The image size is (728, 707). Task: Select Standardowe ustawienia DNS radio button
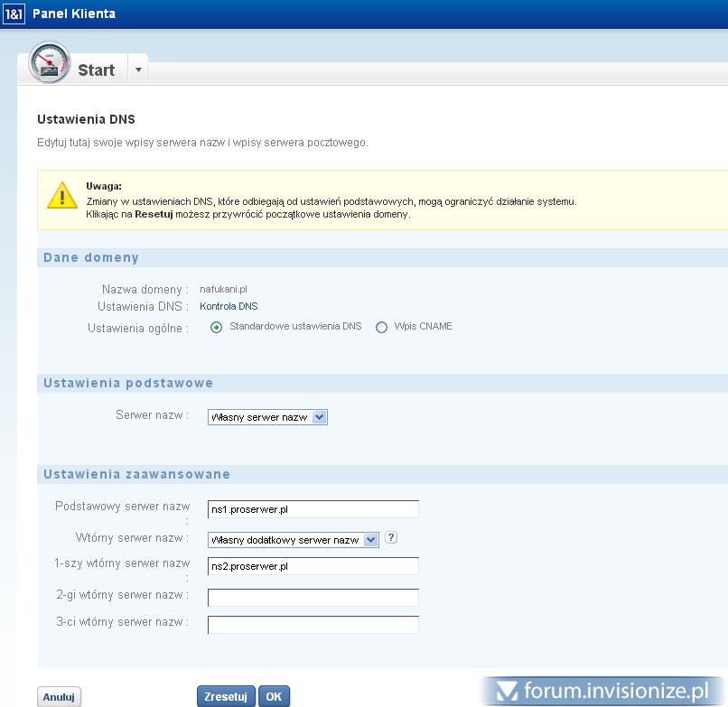point(217,327)
